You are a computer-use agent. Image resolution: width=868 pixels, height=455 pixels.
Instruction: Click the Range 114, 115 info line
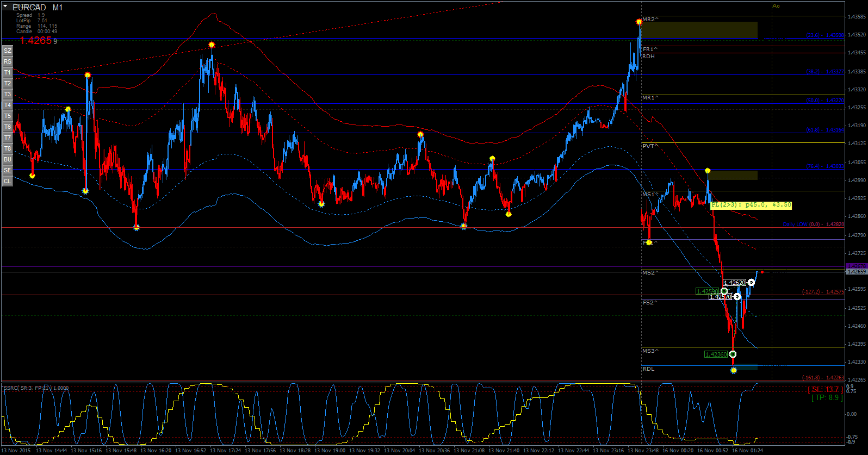(x=36, y=26)
